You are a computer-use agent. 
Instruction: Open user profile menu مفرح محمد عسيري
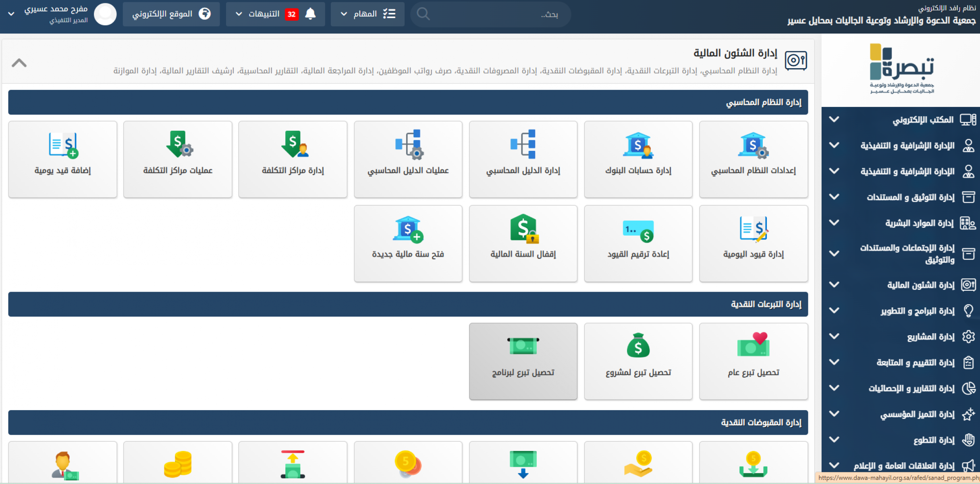(56, 14)
